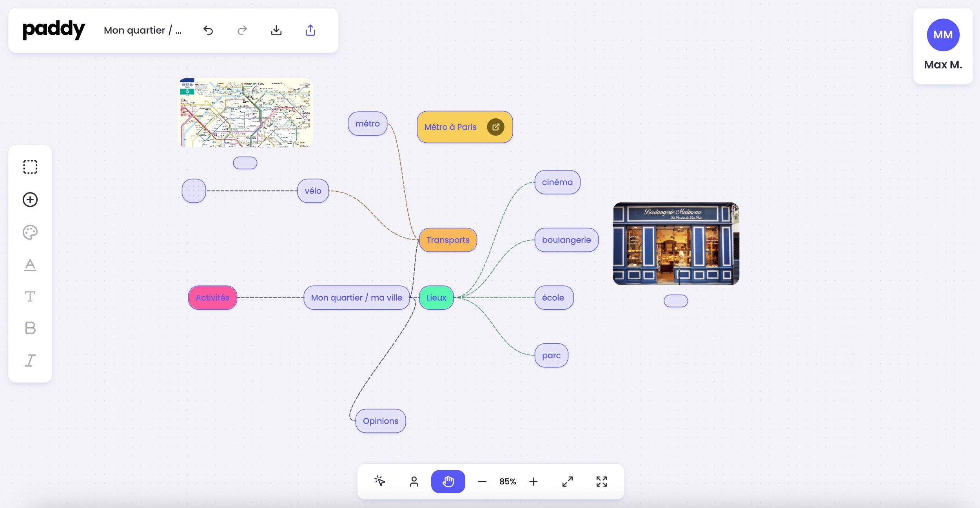
Task: Click the fit-to-screen icon
Action: [601, 481]
